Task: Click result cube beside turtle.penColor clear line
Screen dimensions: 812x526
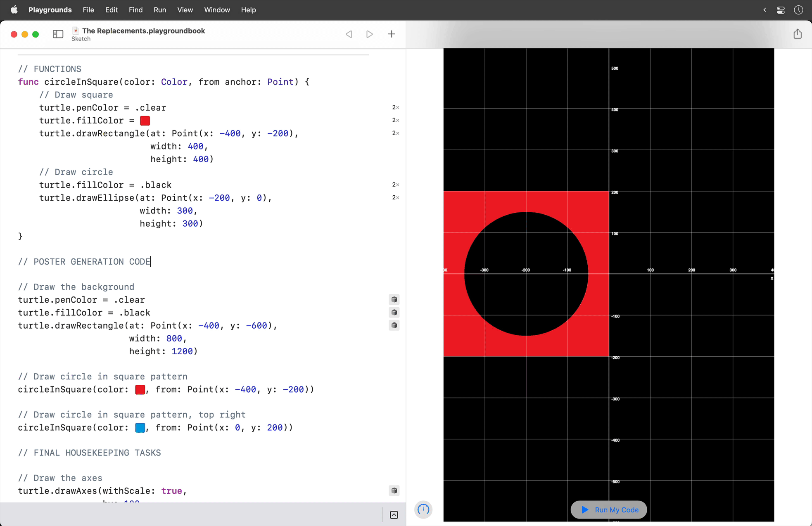Action: 394,299
